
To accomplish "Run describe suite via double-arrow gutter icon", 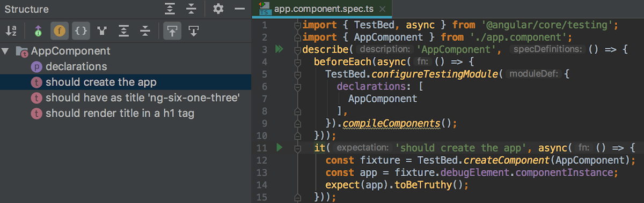I will (x=279, y=50).
